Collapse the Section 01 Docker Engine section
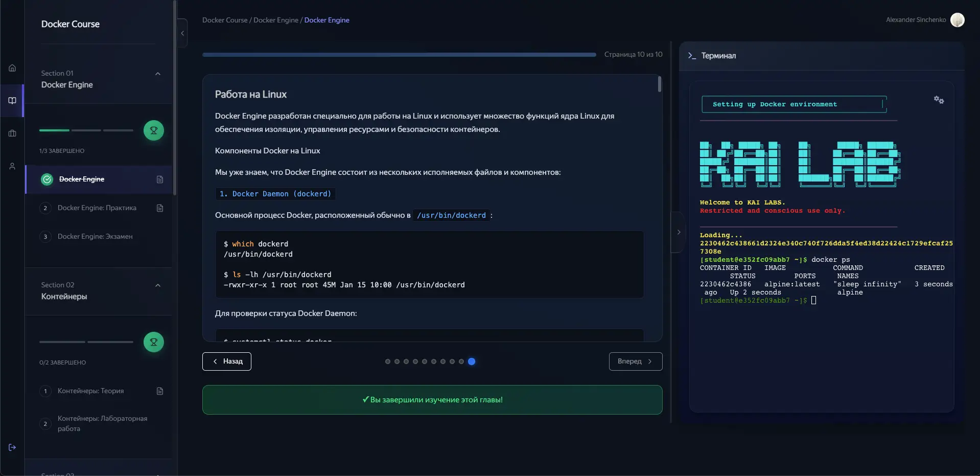980x476 pixels. (157, 74)
